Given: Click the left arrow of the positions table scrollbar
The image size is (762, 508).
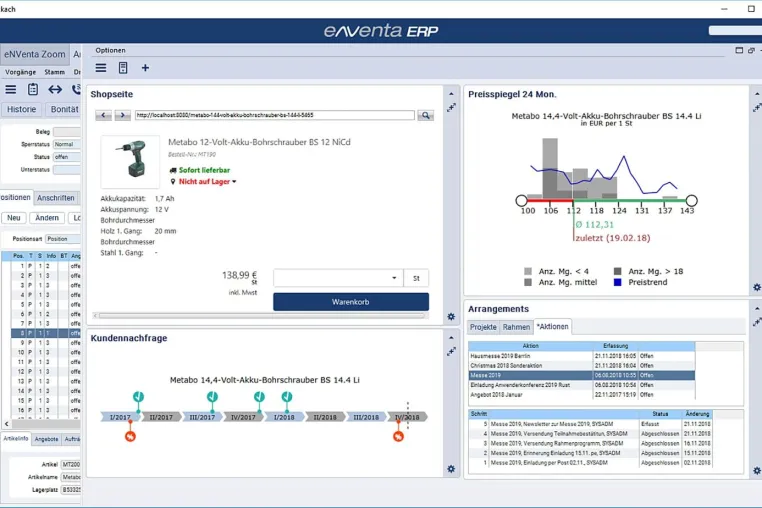Looking at the screenshot, I should tap(6, 424).
